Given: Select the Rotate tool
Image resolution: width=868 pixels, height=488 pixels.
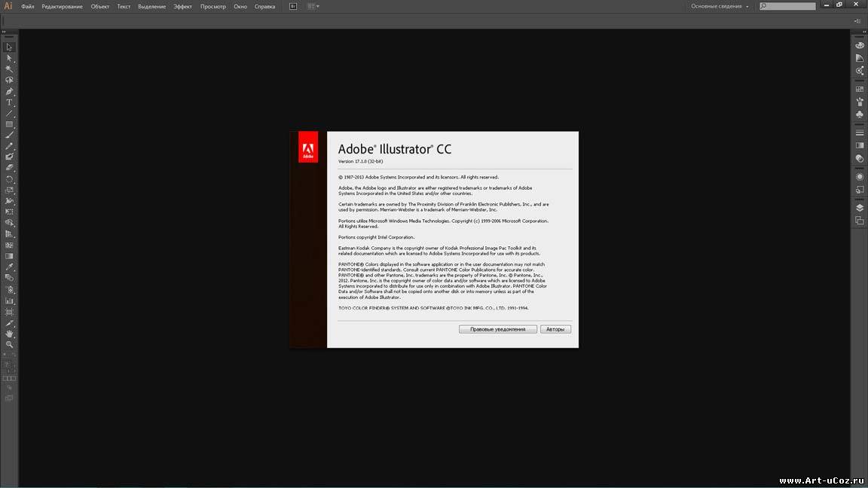Looking at the screenshot, I should click(x=9, y=179).
